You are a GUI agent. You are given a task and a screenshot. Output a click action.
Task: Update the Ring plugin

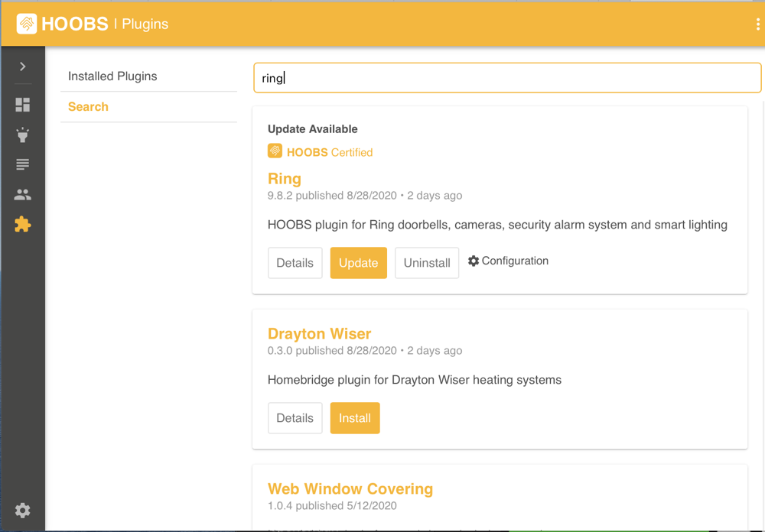358,263
